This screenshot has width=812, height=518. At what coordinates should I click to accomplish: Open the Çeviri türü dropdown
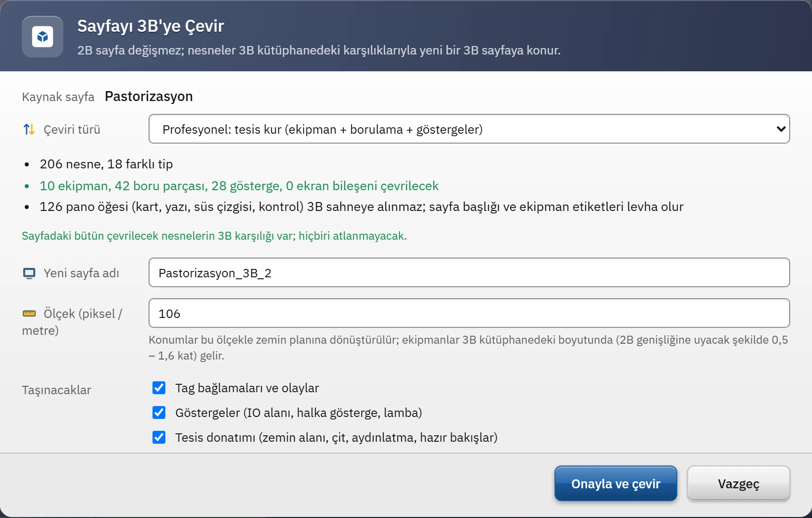469,129
